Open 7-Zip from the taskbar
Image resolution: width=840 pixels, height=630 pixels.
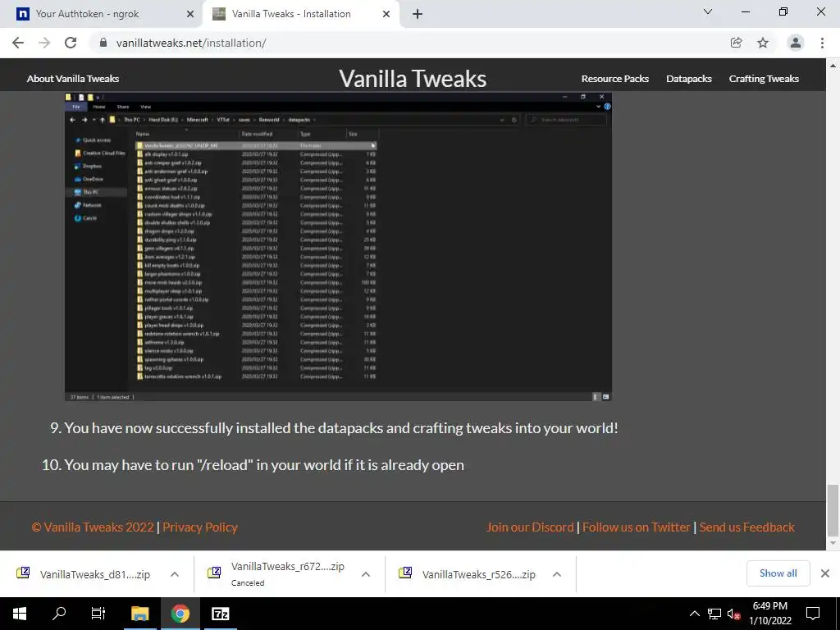click(220, 614)
